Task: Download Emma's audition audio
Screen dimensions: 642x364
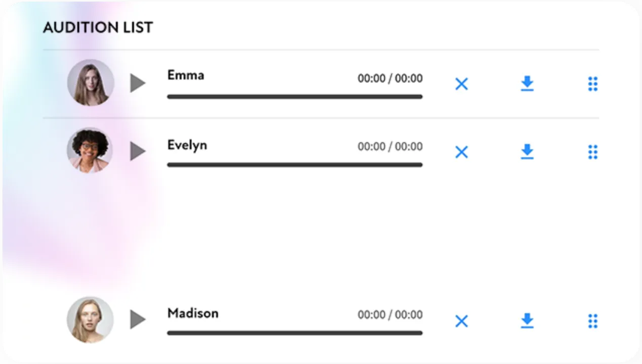Action: pyautogui.click(x=527, y=83)
